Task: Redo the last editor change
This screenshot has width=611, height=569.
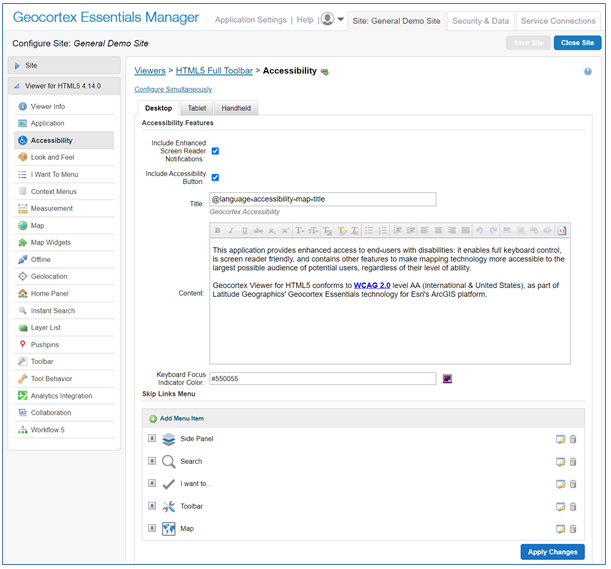Action: (x=493, y=230)
